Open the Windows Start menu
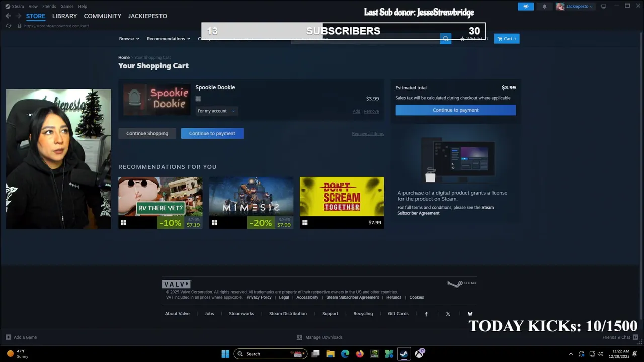 pos(225,354)
